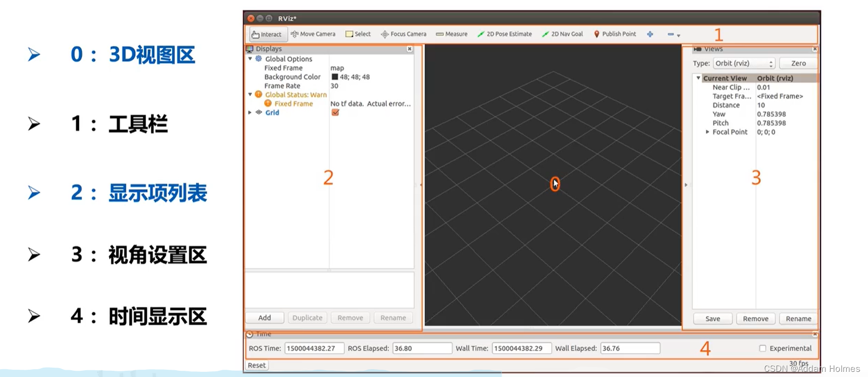This screenshot has width=868, height=377.
Task: Collapse the Global Options tree node
Action: (250, 59)
